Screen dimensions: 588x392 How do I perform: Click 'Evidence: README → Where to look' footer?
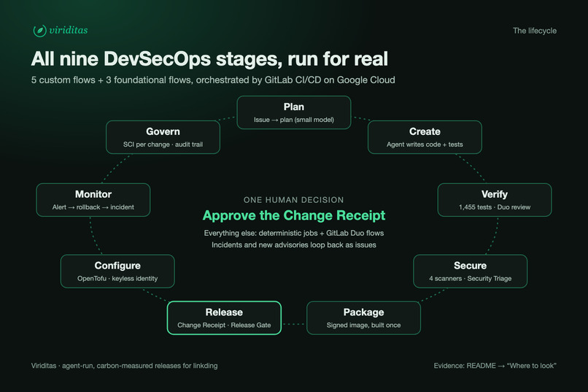tap(495, 366)
